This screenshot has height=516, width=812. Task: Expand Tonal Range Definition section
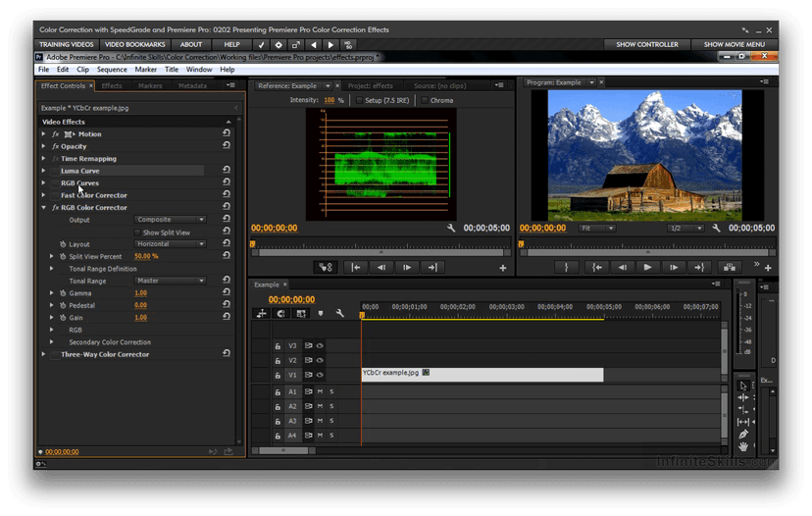(x=51, y=269)
